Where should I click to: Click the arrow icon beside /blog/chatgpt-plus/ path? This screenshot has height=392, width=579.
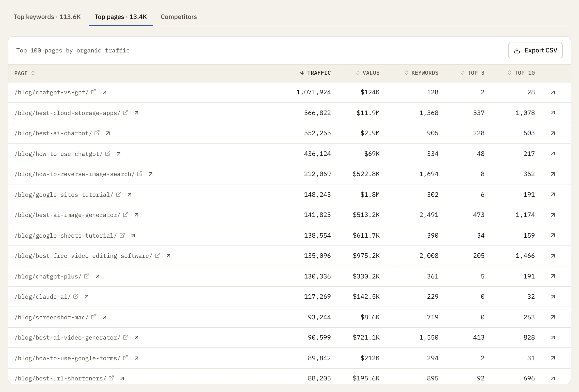[x=97, y=277]
